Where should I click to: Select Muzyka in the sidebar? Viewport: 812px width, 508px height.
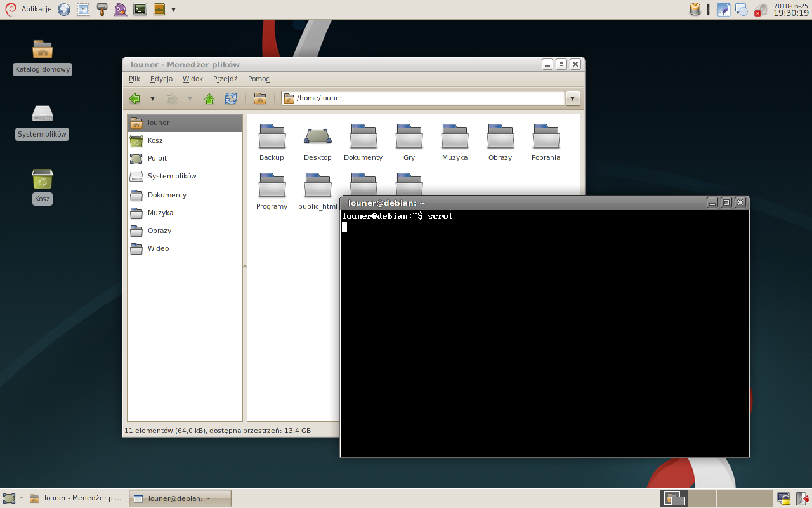click(185, 213)
